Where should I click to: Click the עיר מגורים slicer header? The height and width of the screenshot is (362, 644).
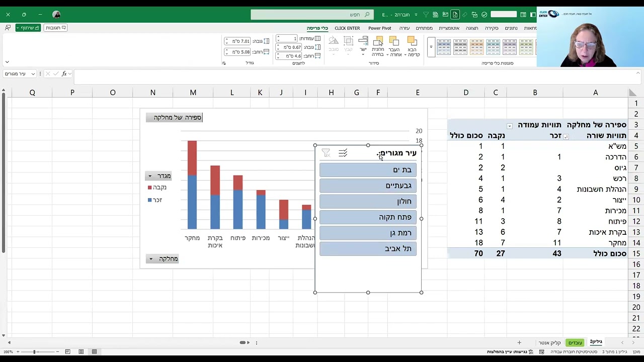click(x=398, y=153)
